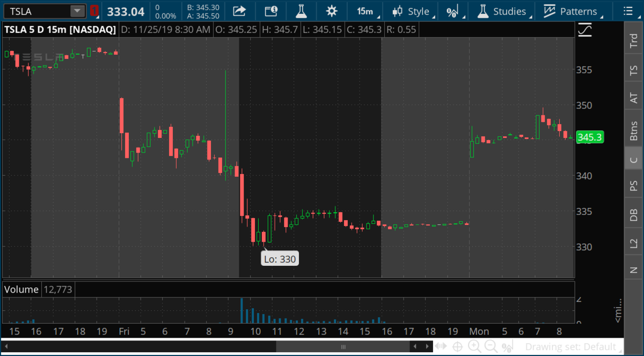The width and height of the screenshot is (644, 356).
Task: Open the PS side tab
Action: pos(634,186)
